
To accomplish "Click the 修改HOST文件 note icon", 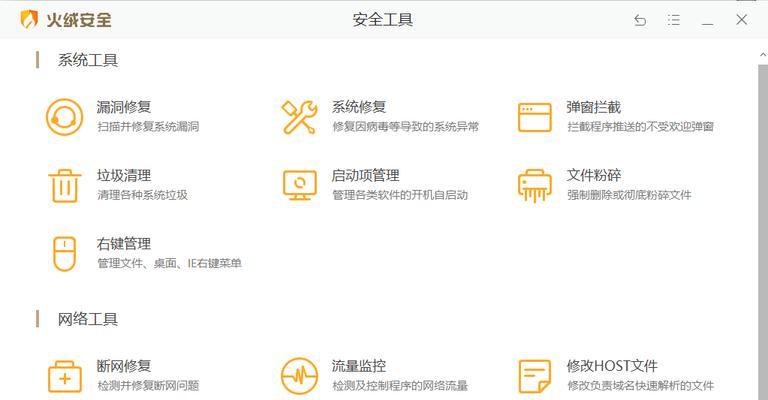I will (x=534, y=376).
